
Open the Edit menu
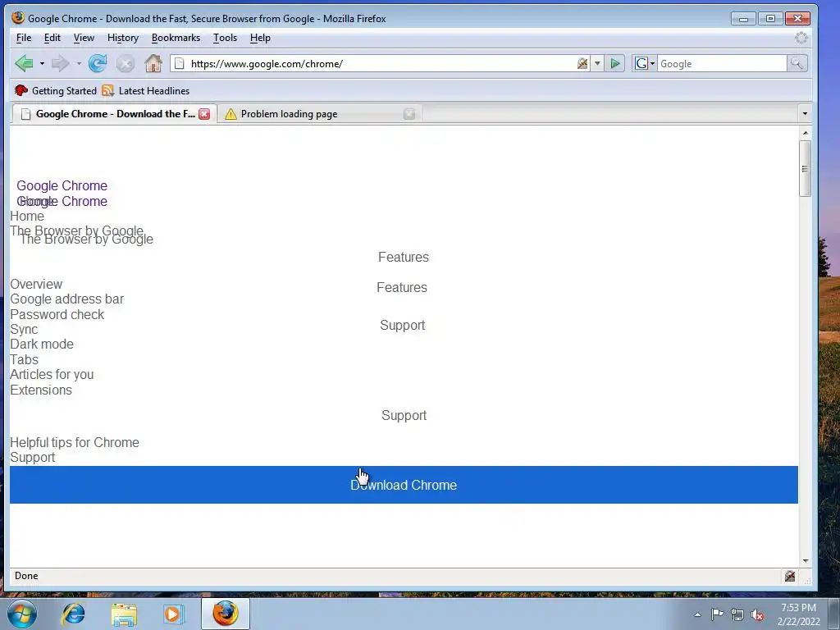pyautogui.click(x=52, y=38)
